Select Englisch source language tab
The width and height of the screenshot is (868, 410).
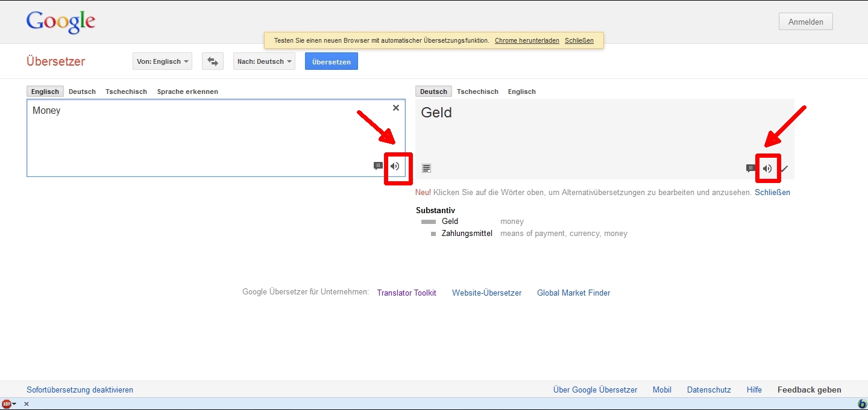tap(45, 92)
